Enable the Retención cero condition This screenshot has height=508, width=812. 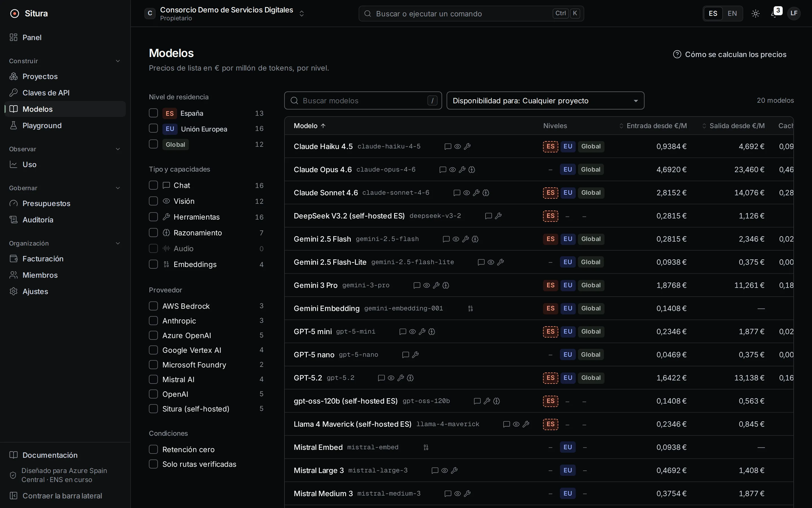pos(153,449)
